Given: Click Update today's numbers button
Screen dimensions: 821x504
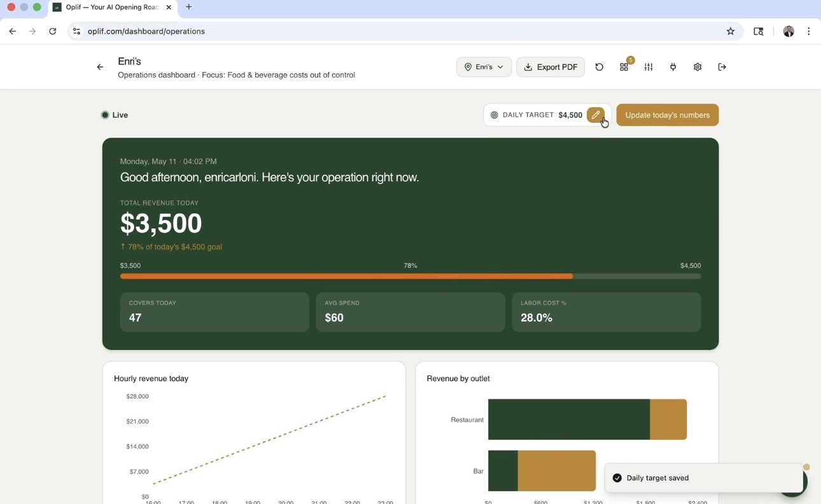Looking at the screenshot, I should [668, 115].
